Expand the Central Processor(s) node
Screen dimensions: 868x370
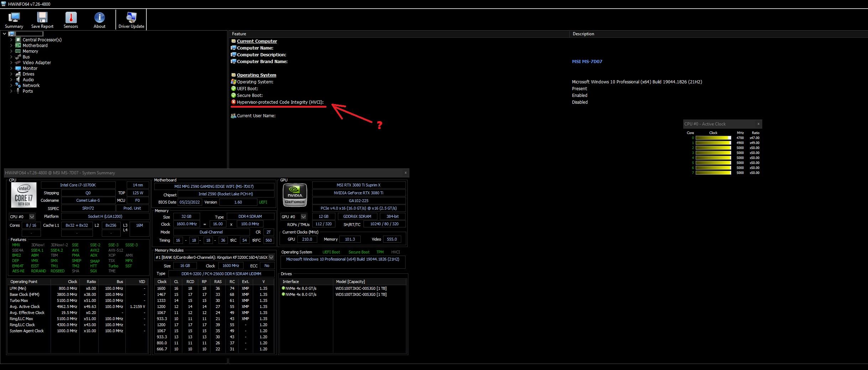11,40
